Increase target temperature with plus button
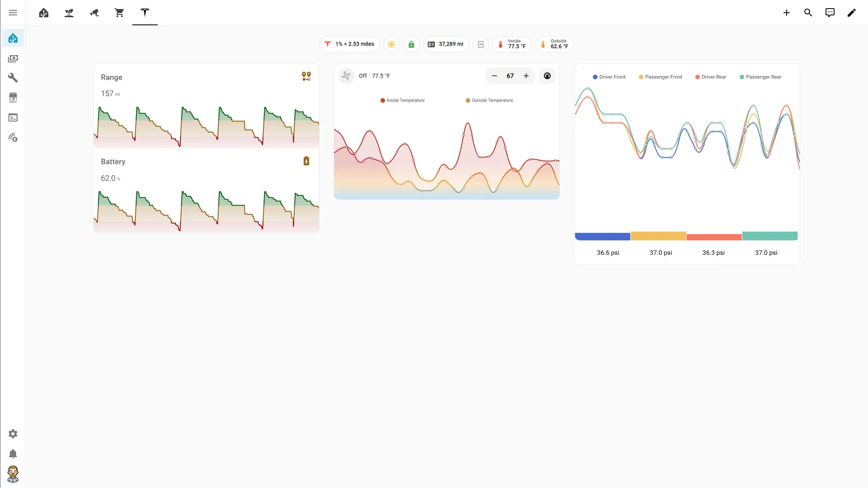 click(526, 76)
